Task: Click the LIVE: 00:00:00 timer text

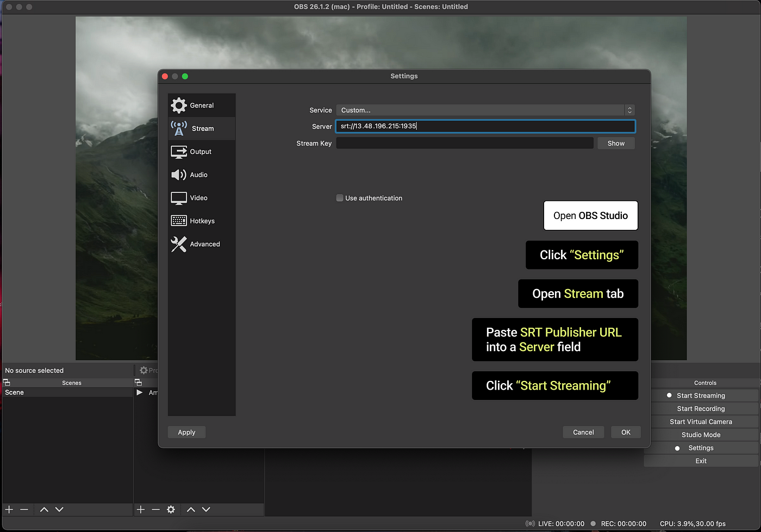Action: click(561, 524)
